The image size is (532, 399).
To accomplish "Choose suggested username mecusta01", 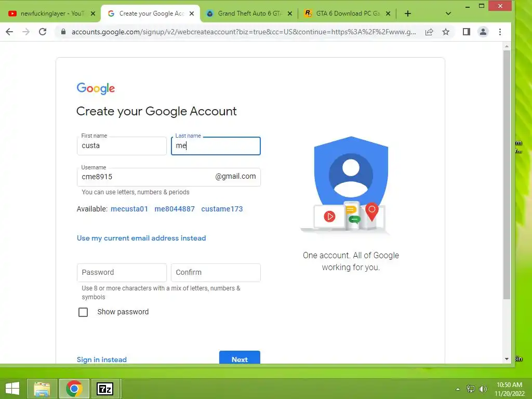I will pyautogui.click(x=129, y=209).
